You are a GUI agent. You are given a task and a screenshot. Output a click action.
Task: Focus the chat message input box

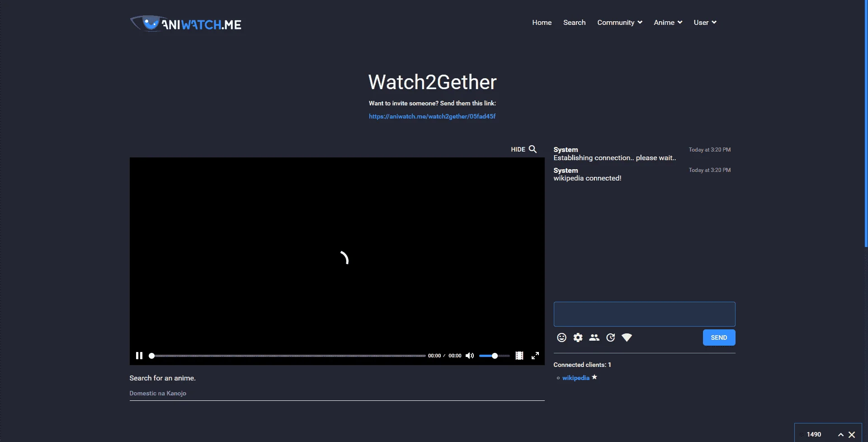pyautogui.click(x=644, y=314)
